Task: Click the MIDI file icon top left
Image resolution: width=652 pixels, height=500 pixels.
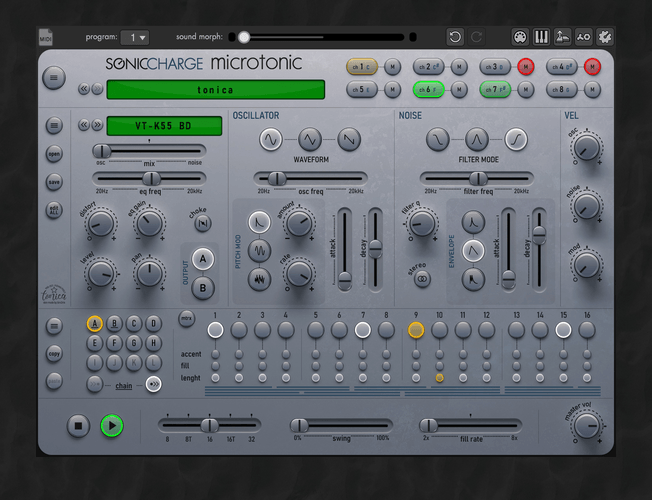Action: (46, 37)
